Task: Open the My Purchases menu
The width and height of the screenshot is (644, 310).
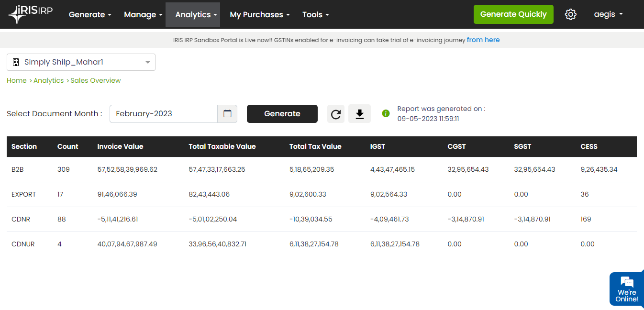Action: (x=260, y=14)
